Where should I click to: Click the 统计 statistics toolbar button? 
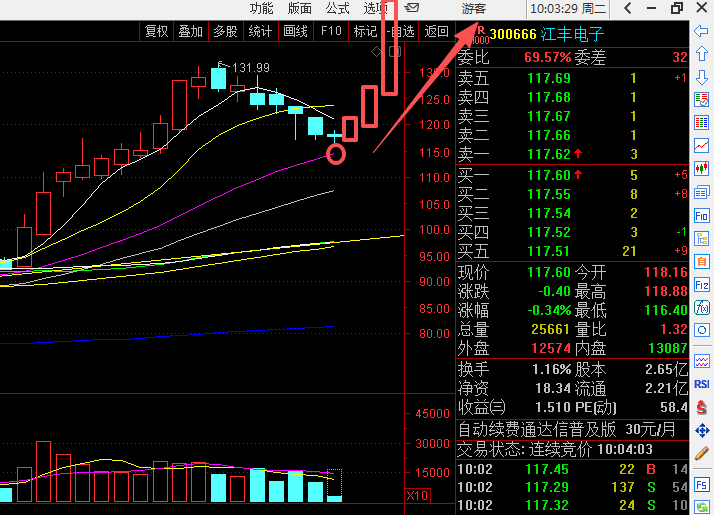coord(260,31)
